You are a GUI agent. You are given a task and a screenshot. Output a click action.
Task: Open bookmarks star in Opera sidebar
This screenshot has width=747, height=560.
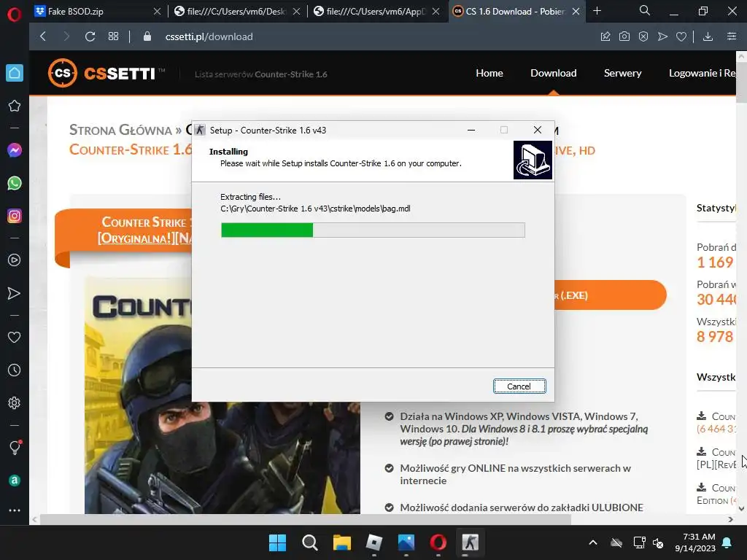15,106
